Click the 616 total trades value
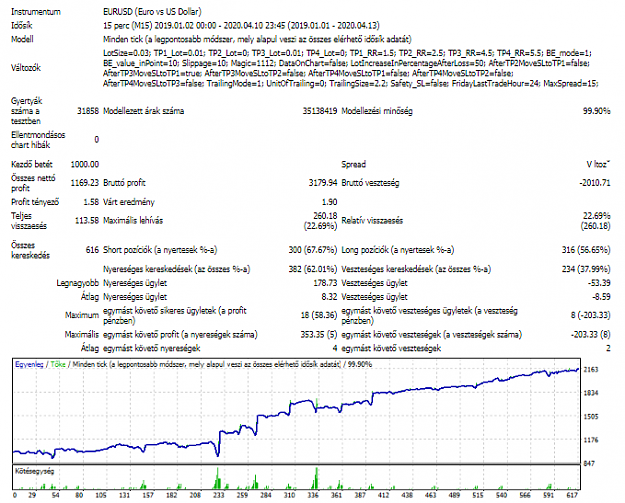This screenshot has height=503, width=625. 92,250
